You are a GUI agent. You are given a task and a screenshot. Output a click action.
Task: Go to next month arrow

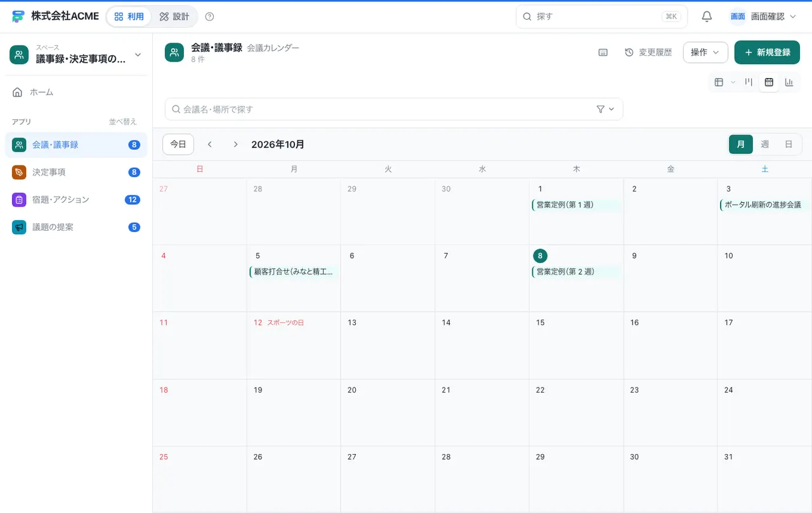(235, 145)
